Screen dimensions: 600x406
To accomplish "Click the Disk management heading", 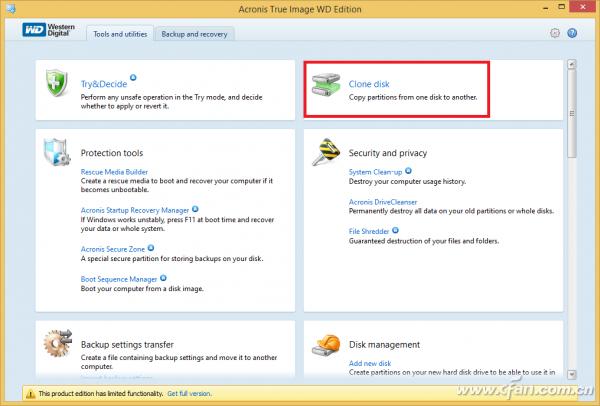I will (x=384, y=345).
